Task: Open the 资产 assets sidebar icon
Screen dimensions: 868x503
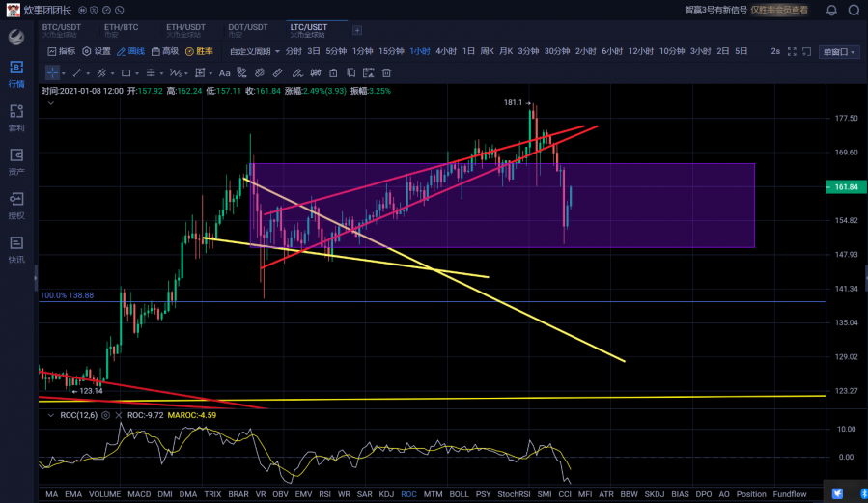Action: pyautogui.click(x=16, y=160)
